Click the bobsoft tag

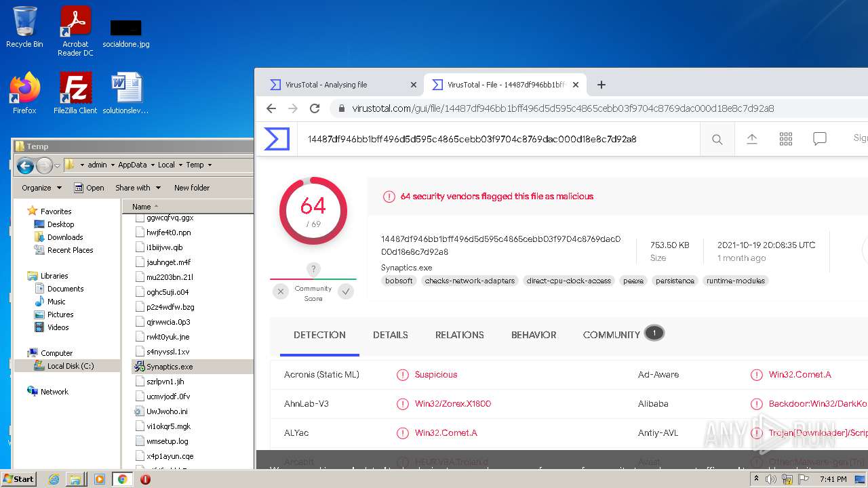399,281
